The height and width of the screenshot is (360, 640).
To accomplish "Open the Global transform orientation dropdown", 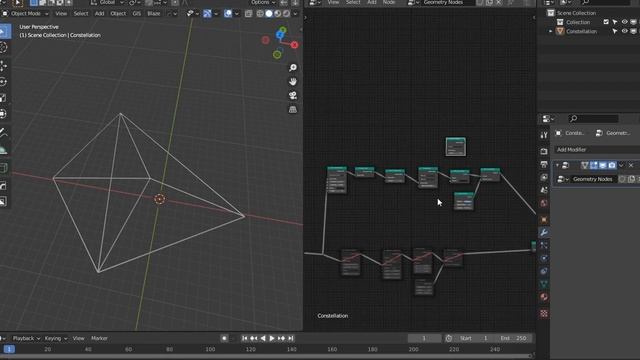I will [x=107, y=2].
